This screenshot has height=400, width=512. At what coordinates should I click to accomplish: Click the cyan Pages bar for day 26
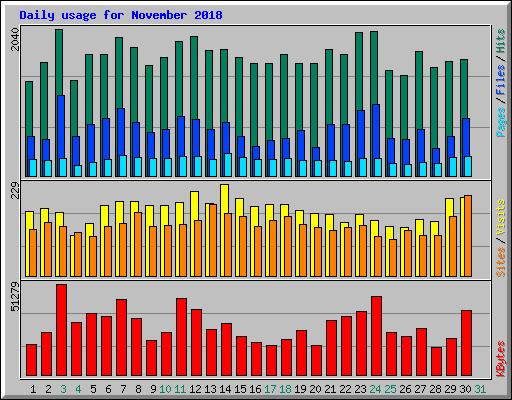408,170
